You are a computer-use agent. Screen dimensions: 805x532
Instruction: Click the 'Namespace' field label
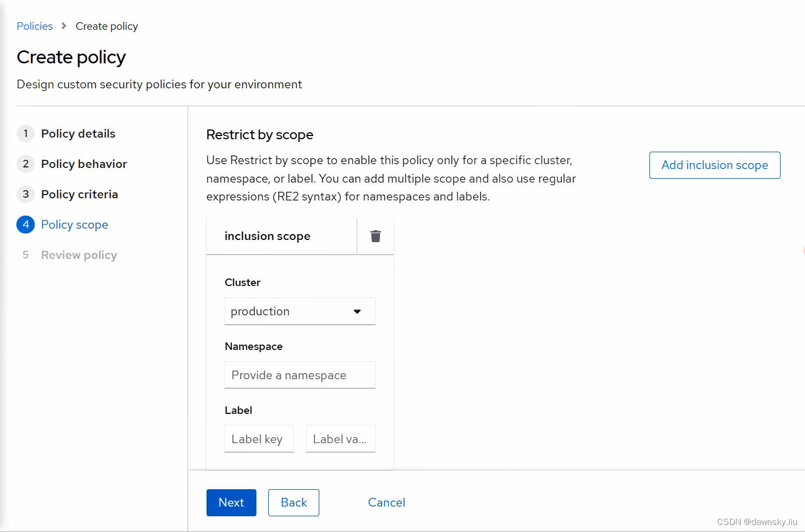(x=254, y=346)
